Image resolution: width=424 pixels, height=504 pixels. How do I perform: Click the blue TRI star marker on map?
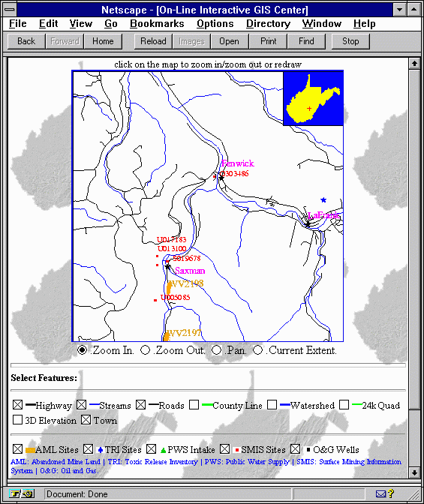click(323, 200)
